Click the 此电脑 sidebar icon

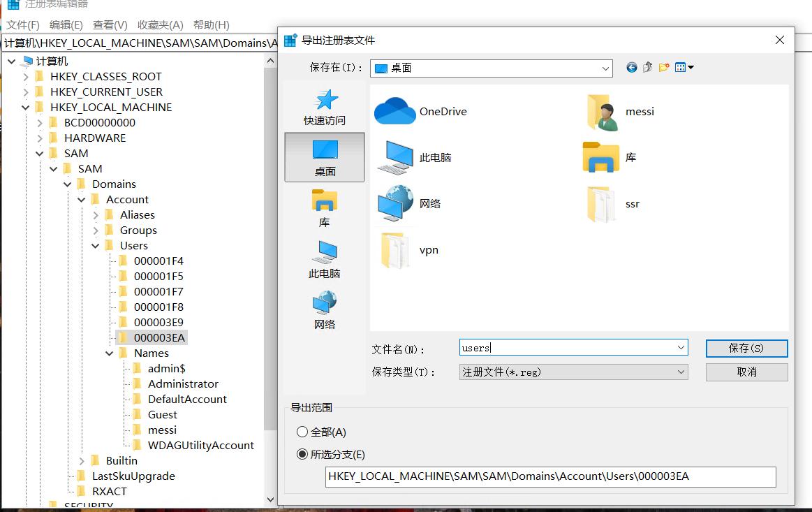324,258
